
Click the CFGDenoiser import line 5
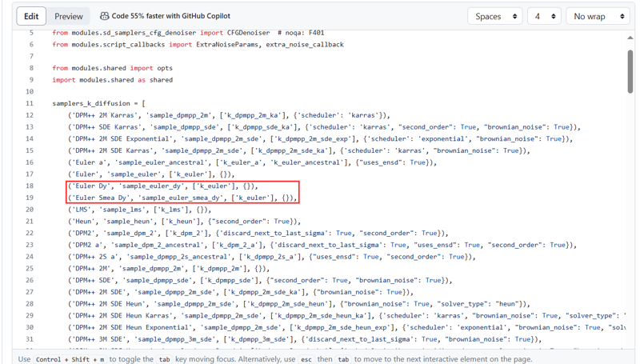(188, 33)
